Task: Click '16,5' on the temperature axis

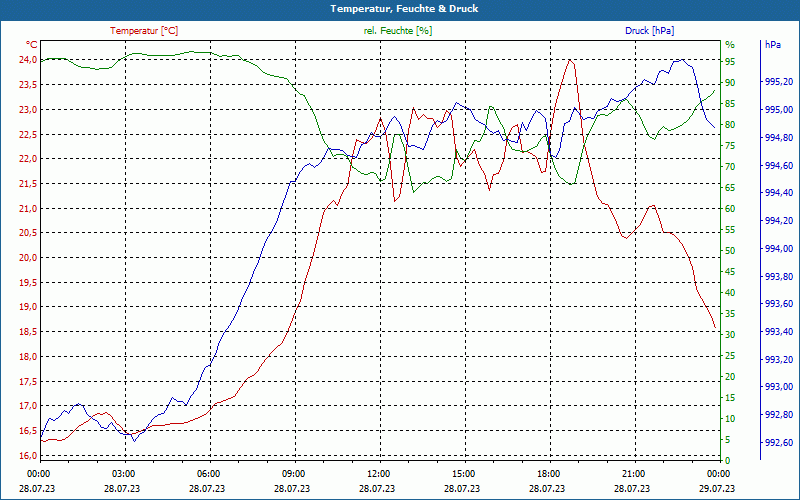Action: click(28, 431)
